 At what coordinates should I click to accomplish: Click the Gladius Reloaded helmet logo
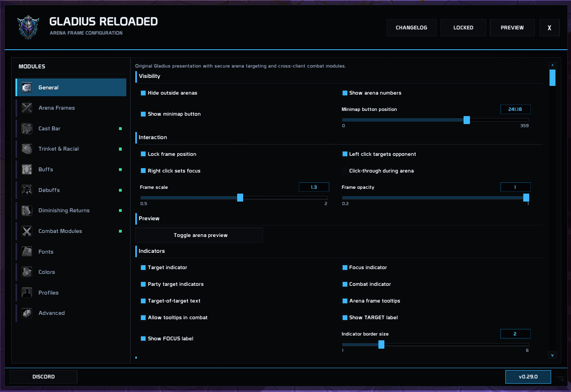[x=28, y=27]
